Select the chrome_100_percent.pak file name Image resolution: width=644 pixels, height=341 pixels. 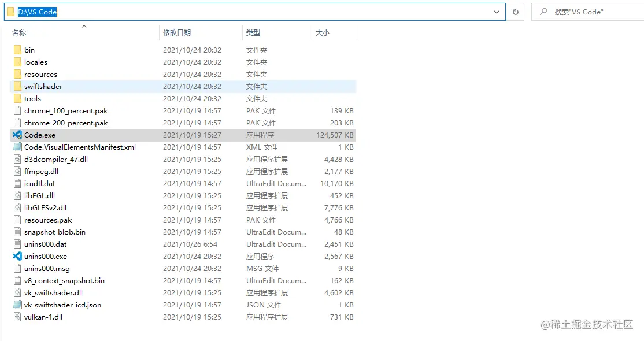pos(66,110)
